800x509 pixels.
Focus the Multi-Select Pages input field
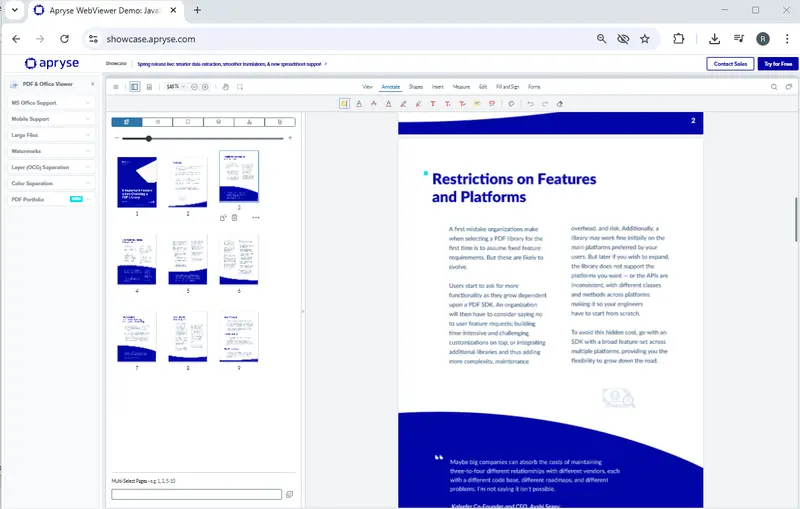pyautogui.click(x=196, y=494)
